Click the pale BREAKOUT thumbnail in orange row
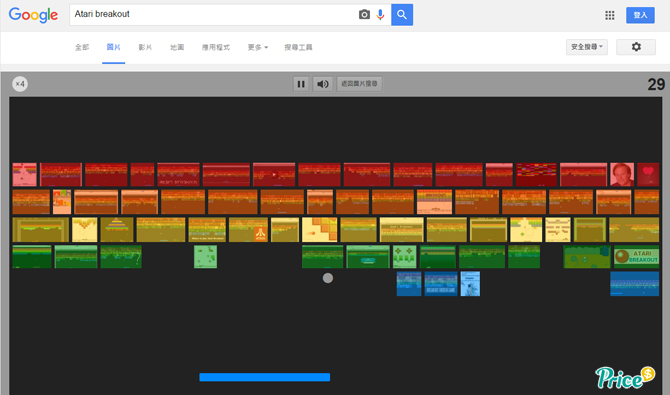 (434, 202)
